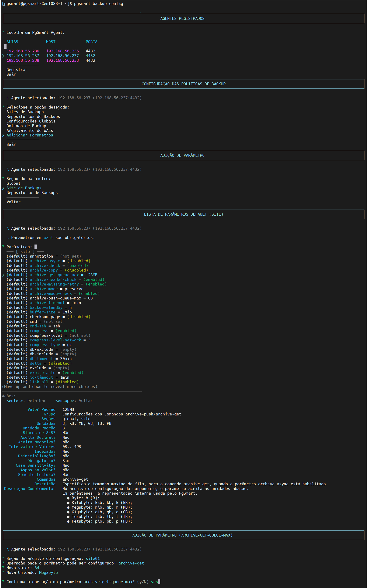Select Configurações Globais option

[x=31, y=121]
